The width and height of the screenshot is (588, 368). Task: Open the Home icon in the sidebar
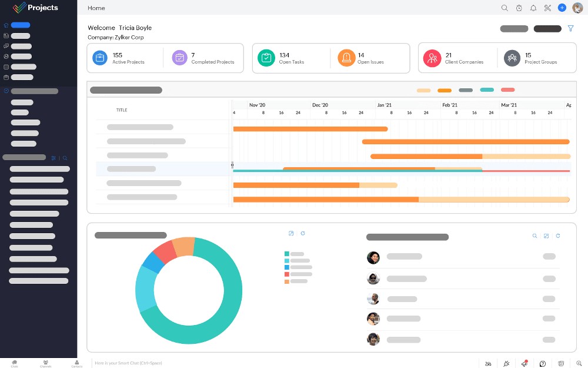point(6,25)
